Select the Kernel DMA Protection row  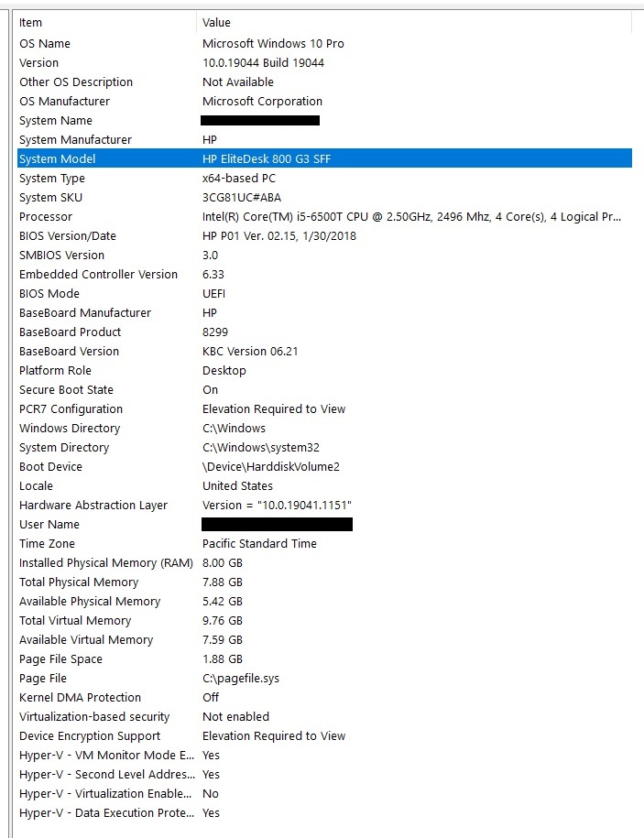[324, 698]
